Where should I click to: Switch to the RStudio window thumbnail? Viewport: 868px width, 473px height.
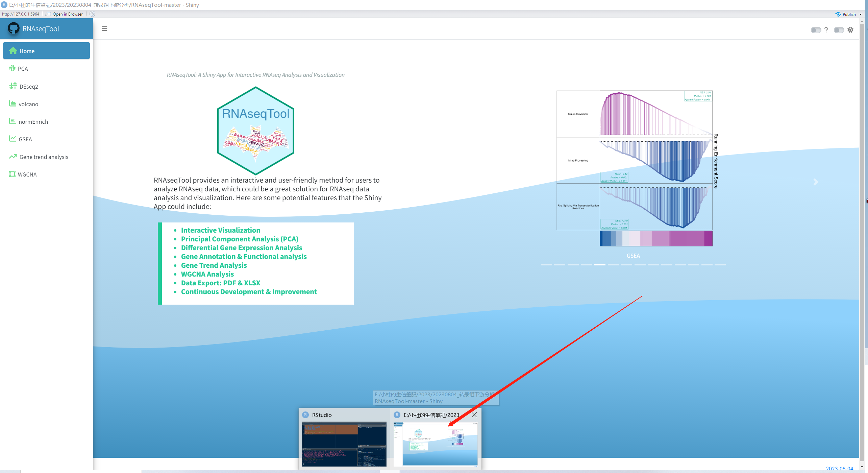[x=344, y=444]
